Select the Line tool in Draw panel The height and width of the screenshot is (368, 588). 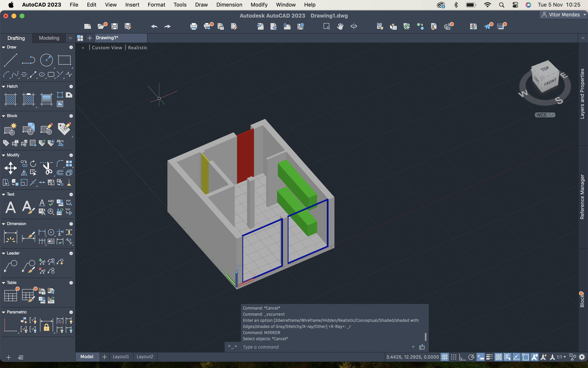tap(10, 60)
